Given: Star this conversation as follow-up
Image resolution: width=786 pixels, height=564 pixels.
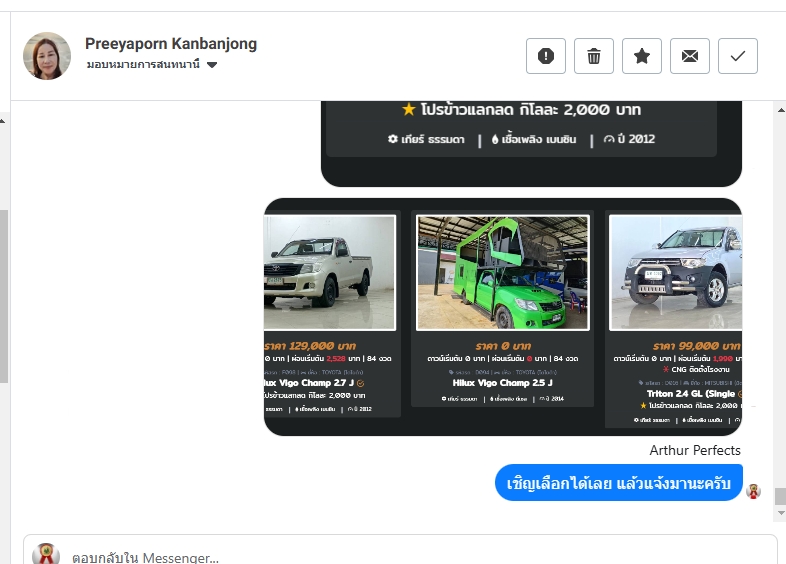Looking at the screenshot, I should tap(642, 56).
